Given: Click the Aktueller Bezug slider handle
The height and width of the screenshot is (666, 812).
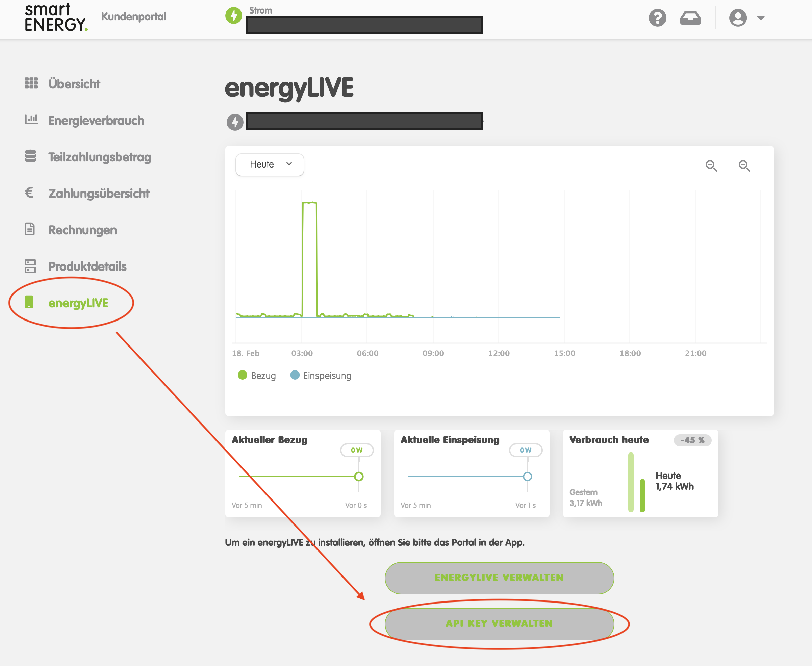Looking at the screenshot, I should tap(358, 477).
